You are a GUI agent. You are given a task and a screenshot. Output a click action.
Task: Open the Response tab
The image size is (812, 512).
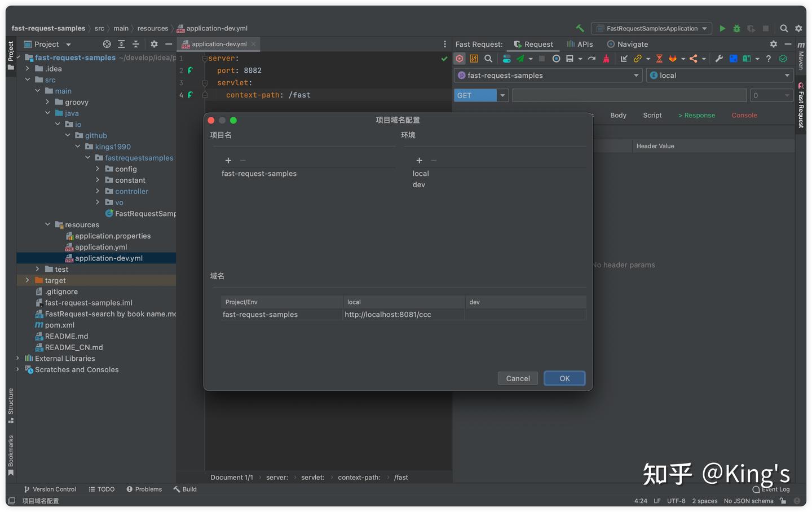pyautogui.click(x=696, y=115)
